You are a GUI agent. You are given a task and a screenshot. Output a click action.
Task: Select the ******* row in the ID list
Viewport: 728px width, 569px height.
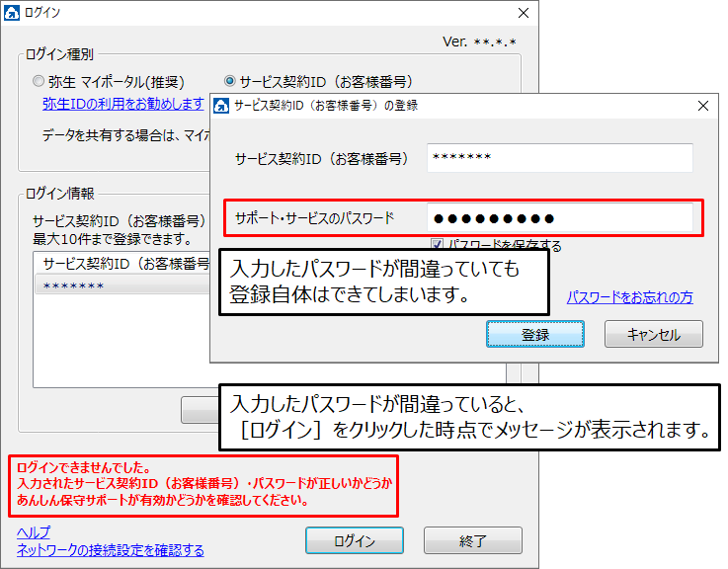pos(122,284)
